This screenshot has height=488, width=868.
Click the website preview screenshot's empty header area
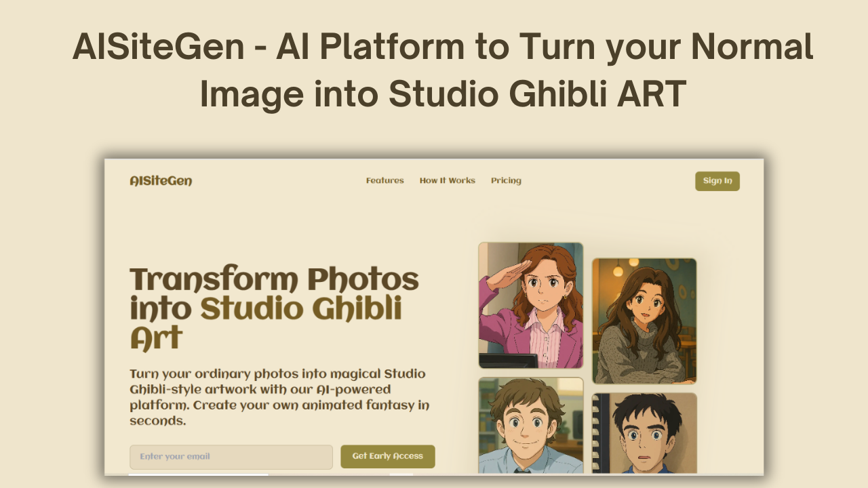279,180
